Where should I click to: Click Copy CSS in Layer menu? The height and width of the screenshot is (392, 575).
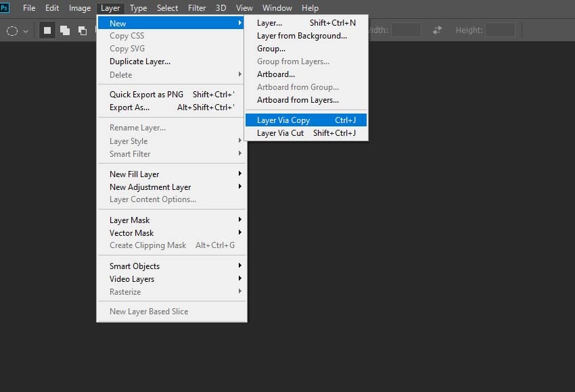point(171,36)
